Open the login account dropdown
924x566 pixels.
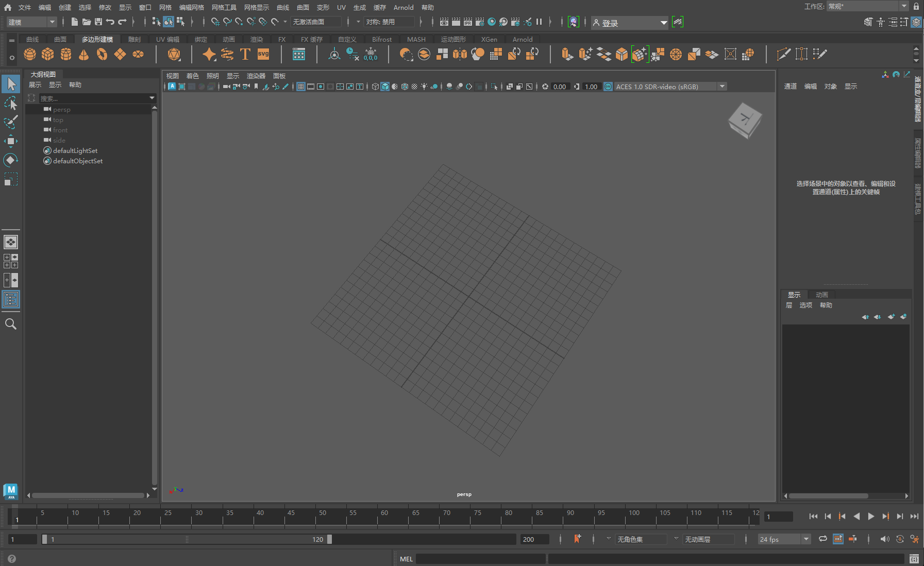click(629, 23)
